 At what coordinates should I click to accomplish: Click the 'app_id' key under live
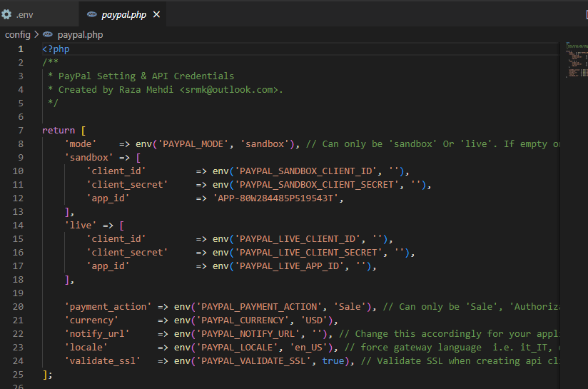(x=108, y=266)
